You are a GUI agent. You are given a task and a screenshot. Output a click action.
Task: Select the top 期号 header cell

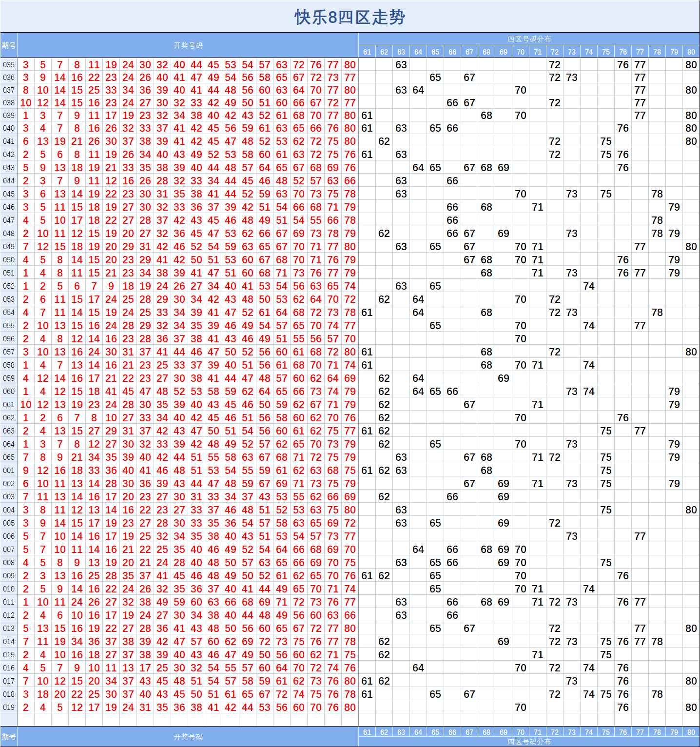tap(9, 45)
